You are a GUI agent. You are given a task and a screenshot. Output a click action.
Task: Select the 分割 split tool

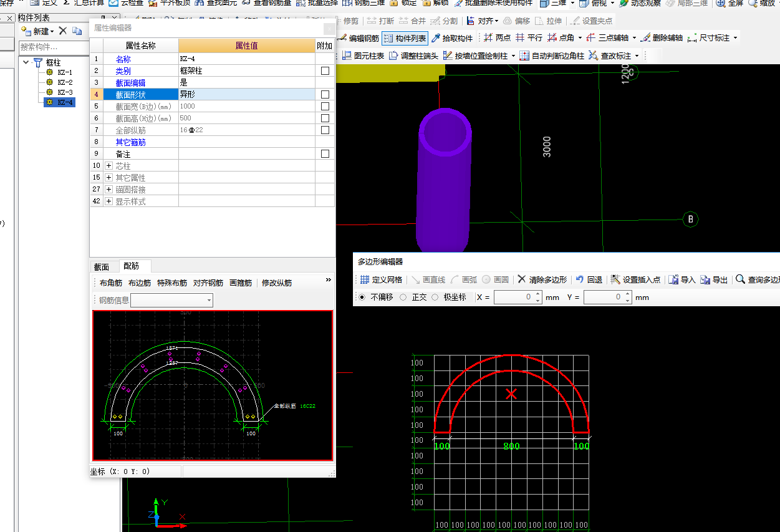(444, 21)
